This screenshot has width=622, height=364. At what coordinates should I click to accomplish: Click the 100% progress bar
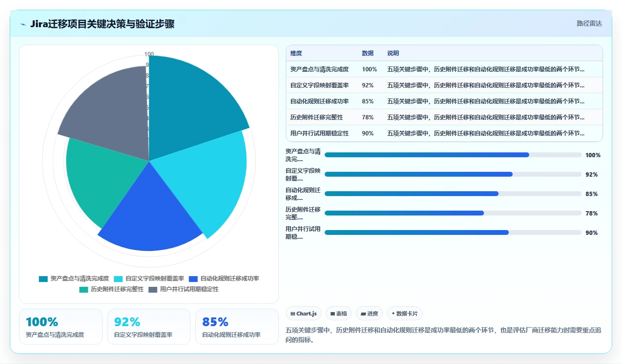(453, 155)
